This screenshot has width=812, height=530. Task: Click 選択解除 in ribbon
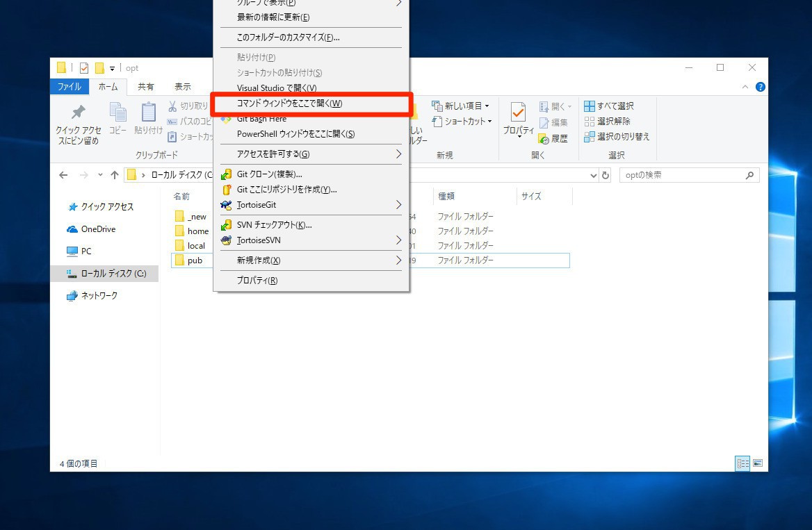point(608,121)
